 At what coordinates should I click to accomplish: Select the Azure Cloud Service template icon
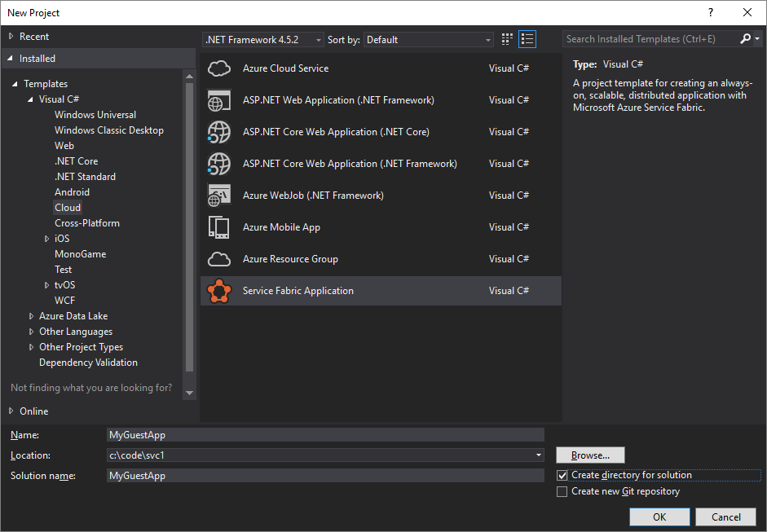point(218,68)
